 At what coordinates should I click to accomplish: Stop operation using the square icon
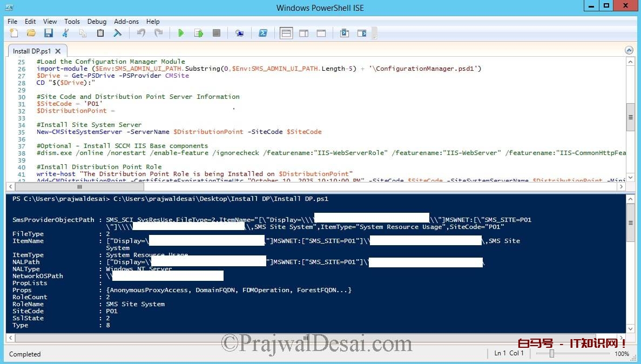(216, 33)
